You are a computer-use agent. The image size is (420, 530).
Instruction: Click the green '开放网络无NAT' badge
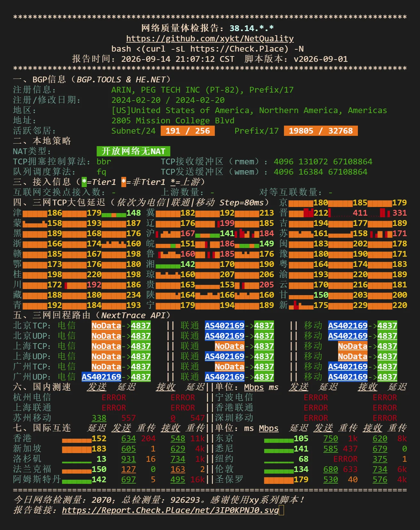click(133, 151)
